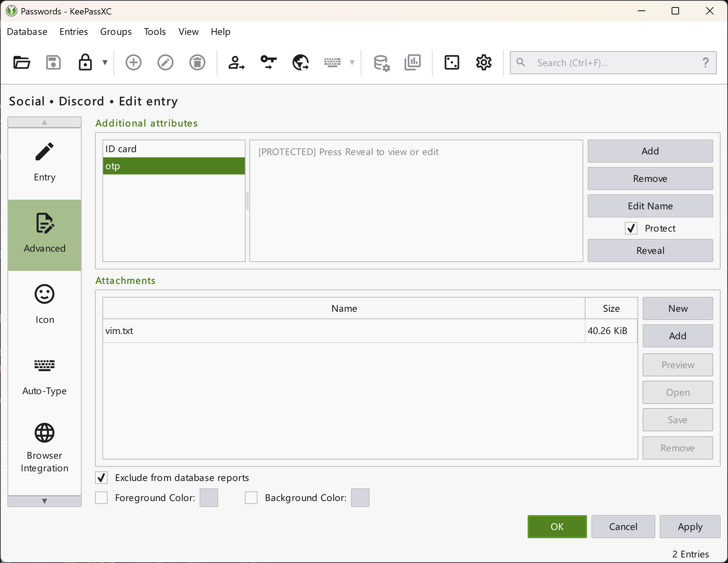The height and width of the screenshot is (563, 728).
Task: Open database settings cylinder-gear icon
Action: click(x=381, y=62)
